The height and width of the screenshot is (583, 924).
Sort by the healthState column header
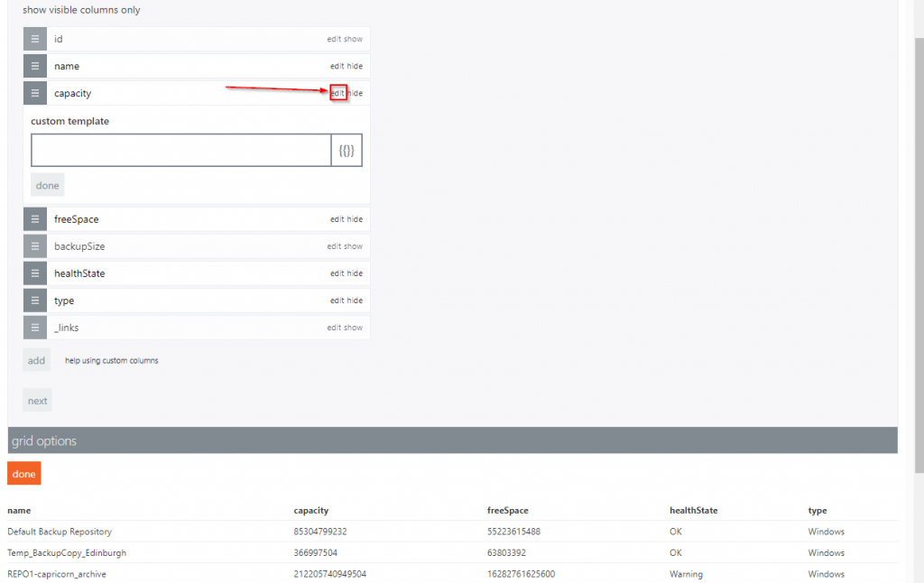pos(694,511)
